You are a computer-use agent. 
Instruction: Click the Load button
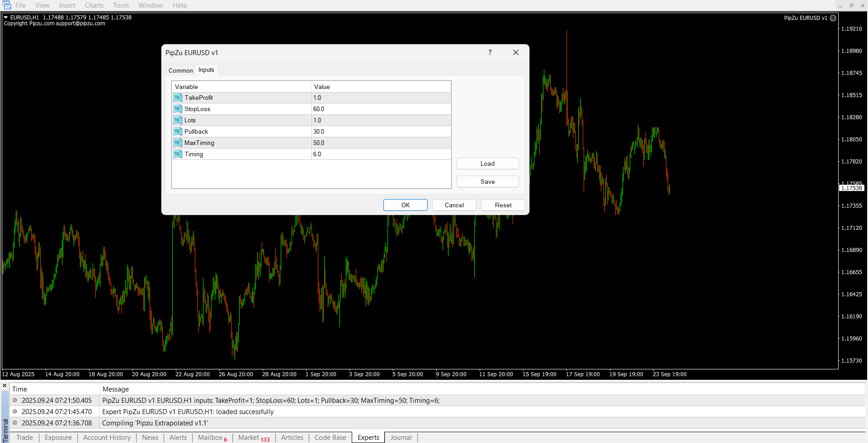[x=487, y=163]
